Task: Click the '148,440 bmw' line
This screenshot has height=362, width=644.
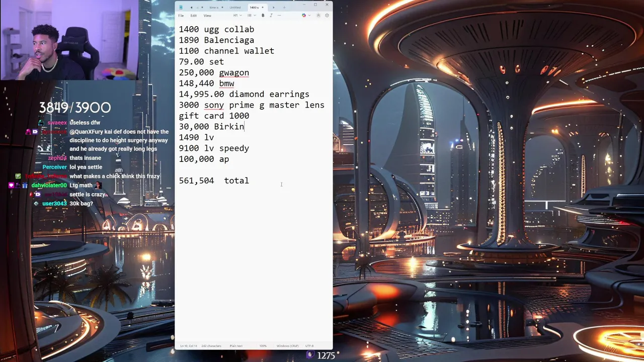Action: [x=206, y=83]
